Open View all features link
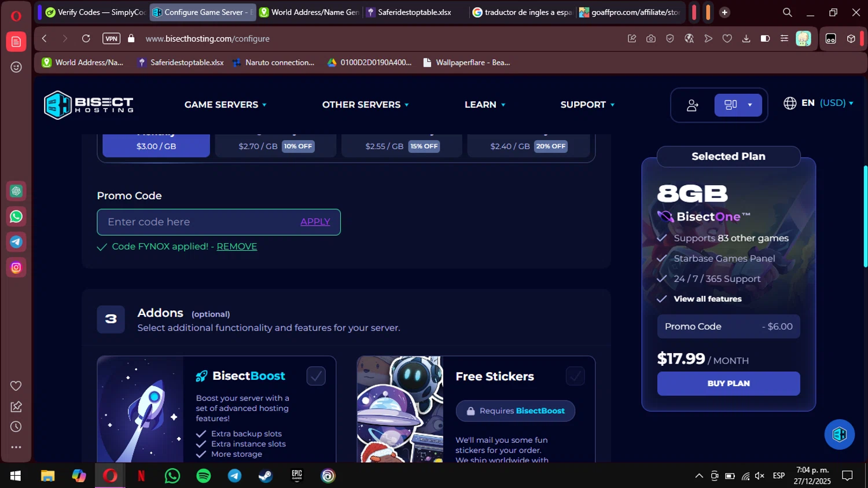Viewport: 868px width, 488px height. click(x=708, y=299)
